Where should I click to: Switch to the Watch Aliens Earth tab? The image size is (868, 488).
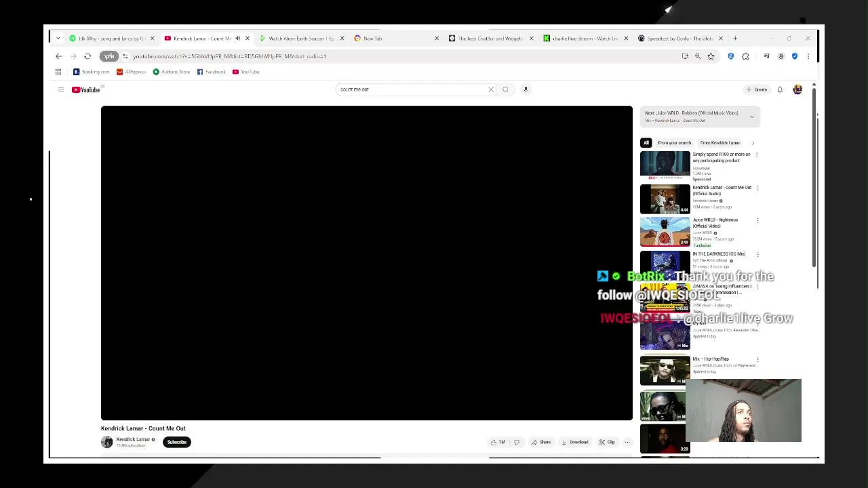301,39
